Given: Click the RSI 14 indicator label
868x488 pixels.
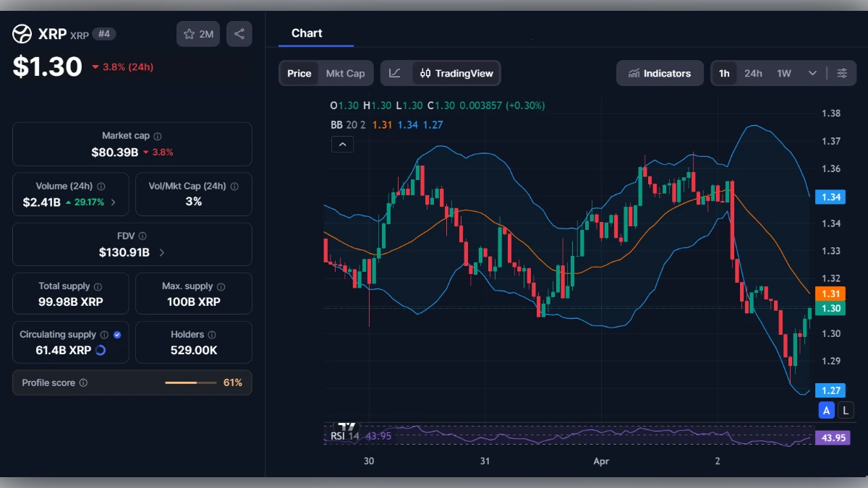Looking at the screenshot, I should click(345, 436).
